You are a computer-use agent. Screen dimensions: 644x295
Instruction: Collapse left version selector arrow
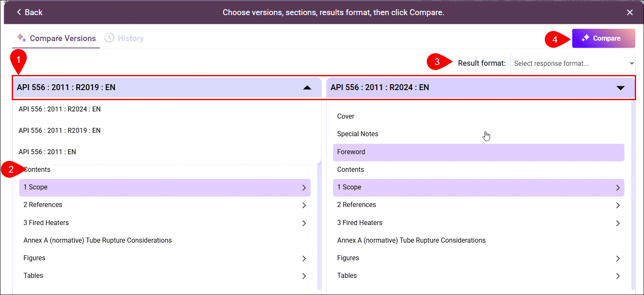307,88
